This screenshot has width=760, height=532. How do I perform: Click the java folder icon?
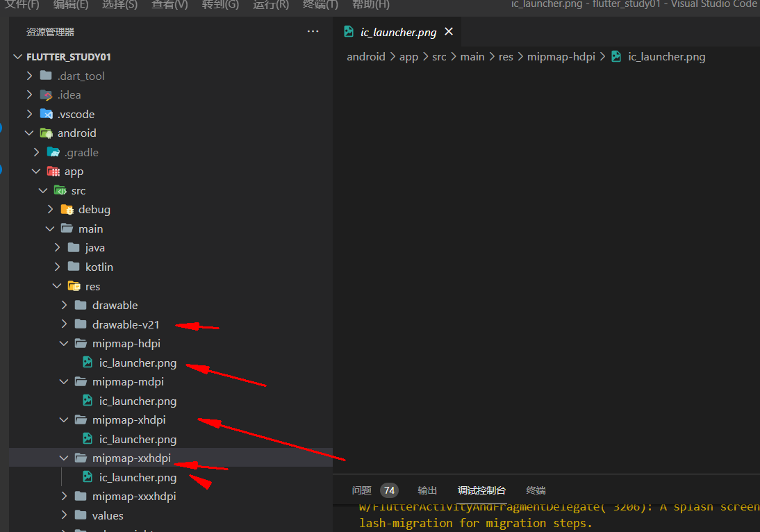point(74,247)
